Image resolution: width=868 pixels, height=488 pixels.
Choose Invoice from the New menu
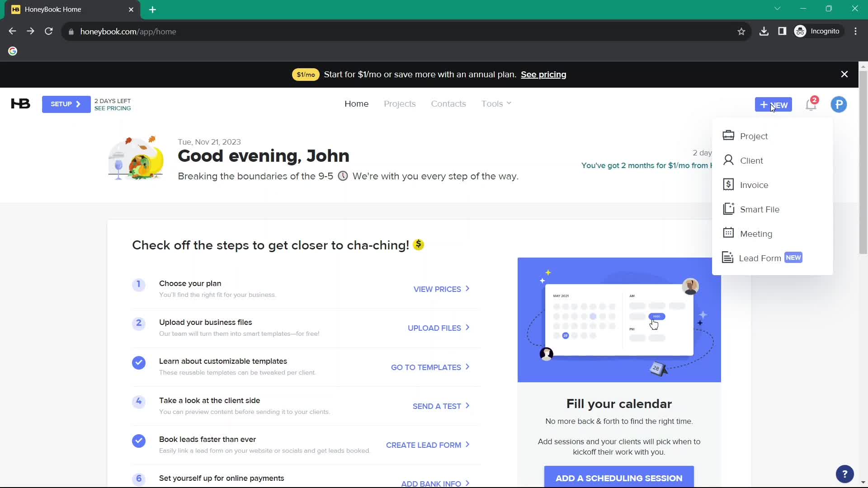click(772, 185)
